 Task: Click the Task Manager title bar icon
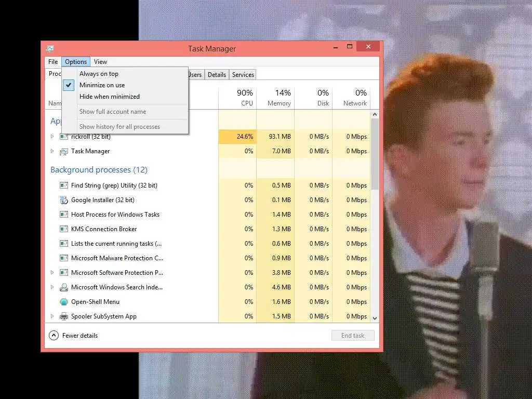tap(50, 48)
